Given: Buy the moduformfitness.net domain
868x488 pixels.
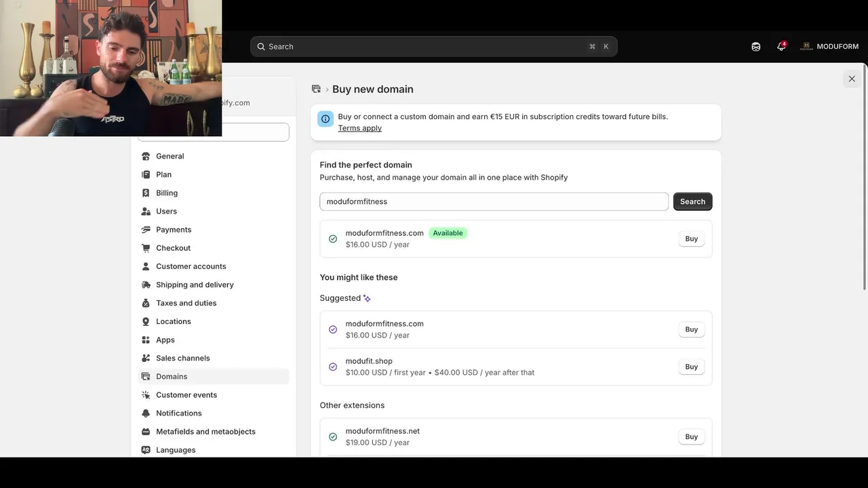Looking at the screenshot, I should point(692,437).
